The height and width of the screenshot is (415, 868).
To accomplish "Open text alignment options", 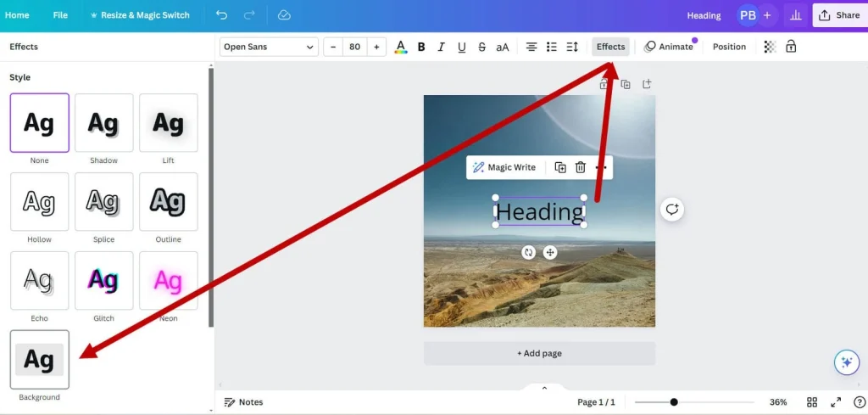I will [x=531, y=47].
